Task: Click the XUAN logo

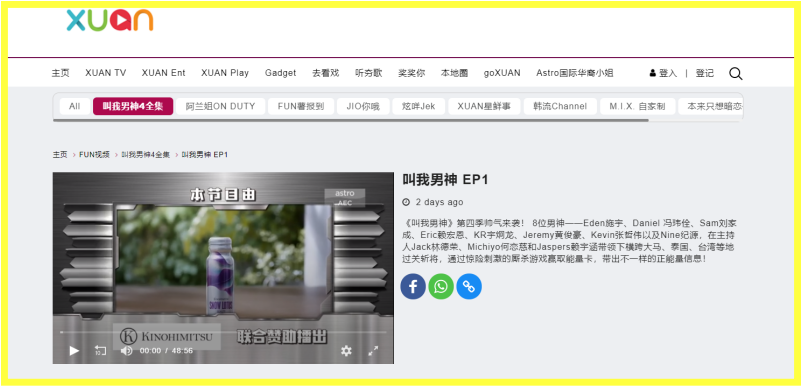Action: [x=109, y=20]
